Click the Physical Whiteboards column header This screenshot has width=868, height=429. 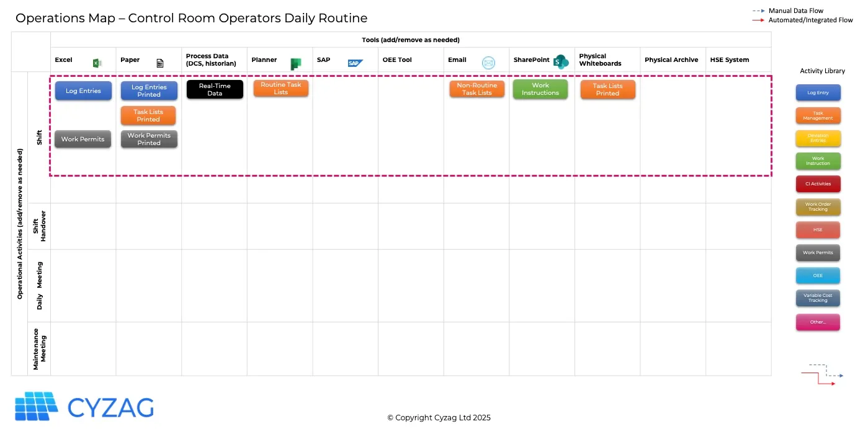[601, 60]
